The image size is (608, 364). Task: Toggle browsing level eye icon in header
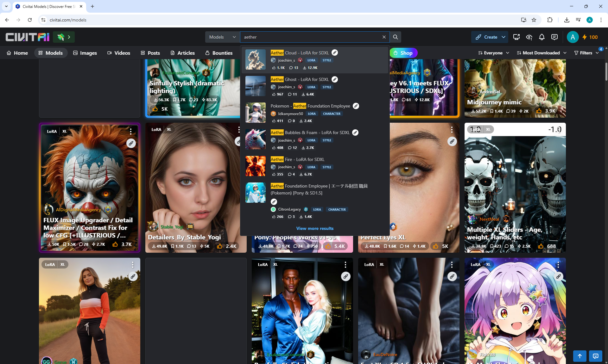tap(529, 37)
